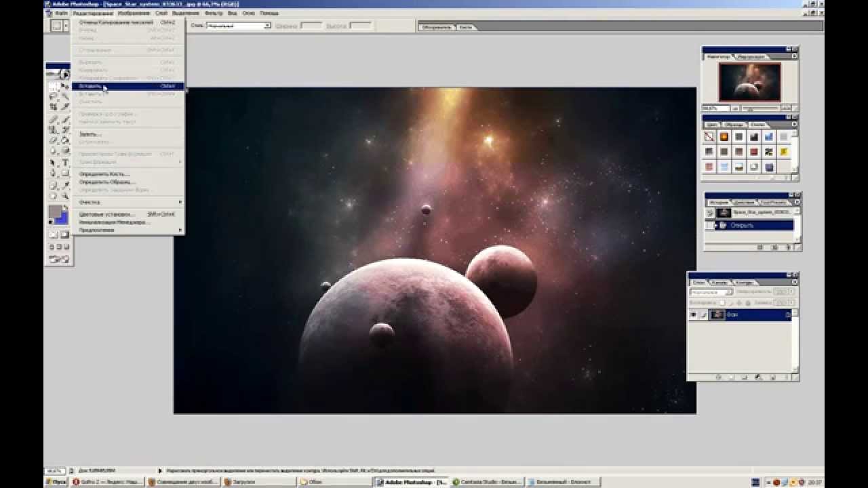Click Jump to ImageReady button

click(59, 259)
